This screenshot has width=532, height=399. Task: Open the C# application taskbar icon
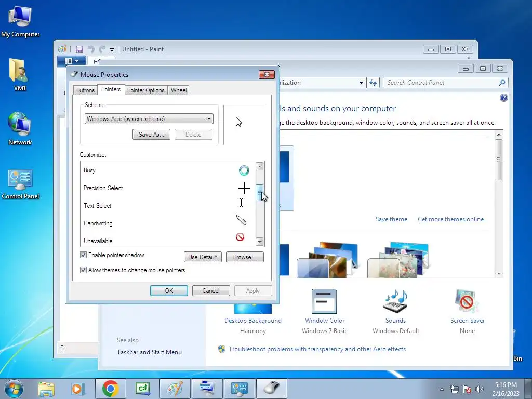142,389
